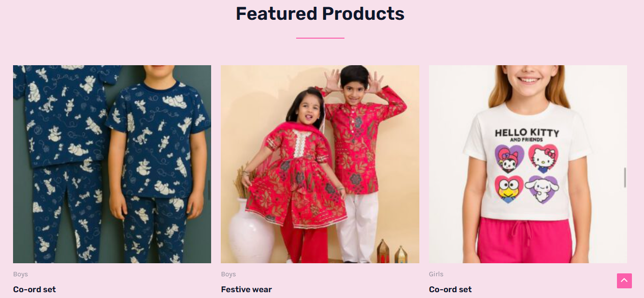Click the purple heart with white Cinnamoroll
The image size is (644, 298).
[544, 189]
